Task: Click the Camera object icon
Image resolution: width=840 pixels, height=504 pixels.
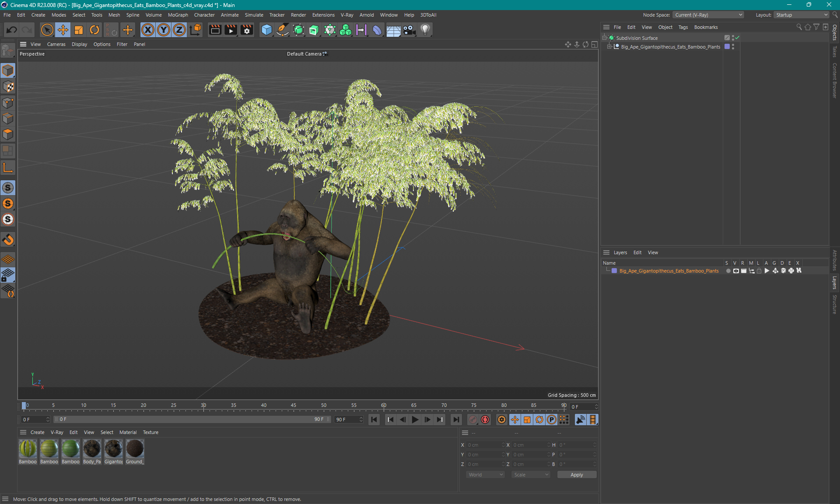Action: point(409,30)
